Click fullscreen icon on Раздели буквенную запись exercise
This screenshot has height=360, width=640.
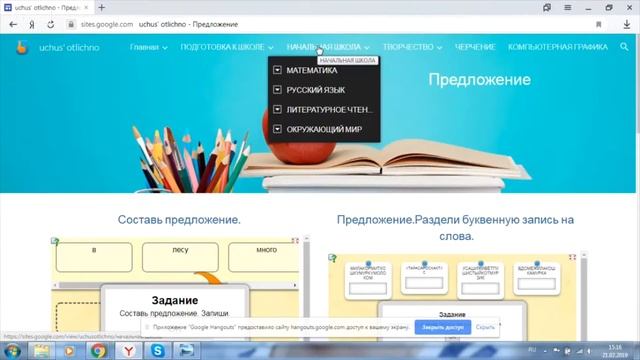click(x=572, y=257)
